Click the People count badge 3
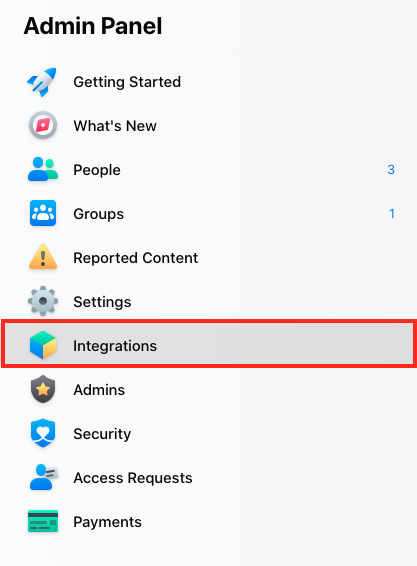Image resolution: width=417 pixels, height=566 pixels. point(391,170)
